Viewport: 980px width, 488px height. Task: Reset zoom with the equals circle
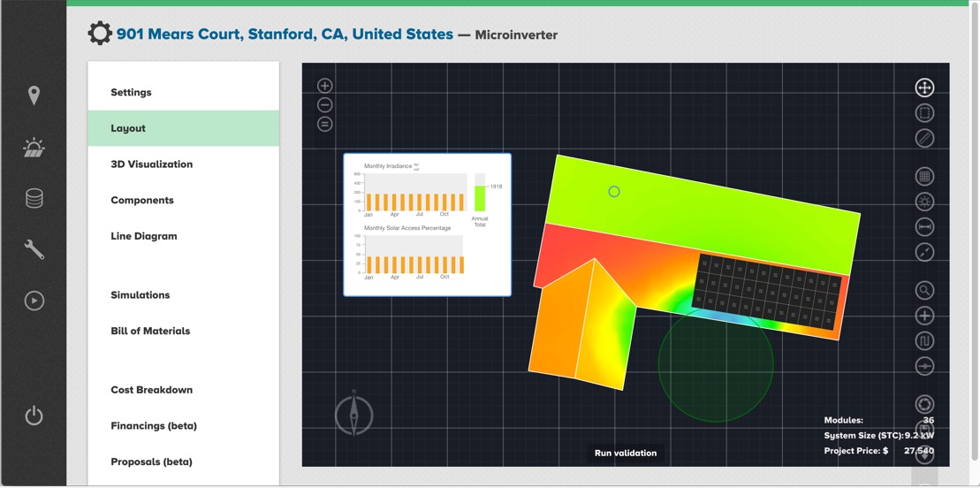(x=325, y=125)
